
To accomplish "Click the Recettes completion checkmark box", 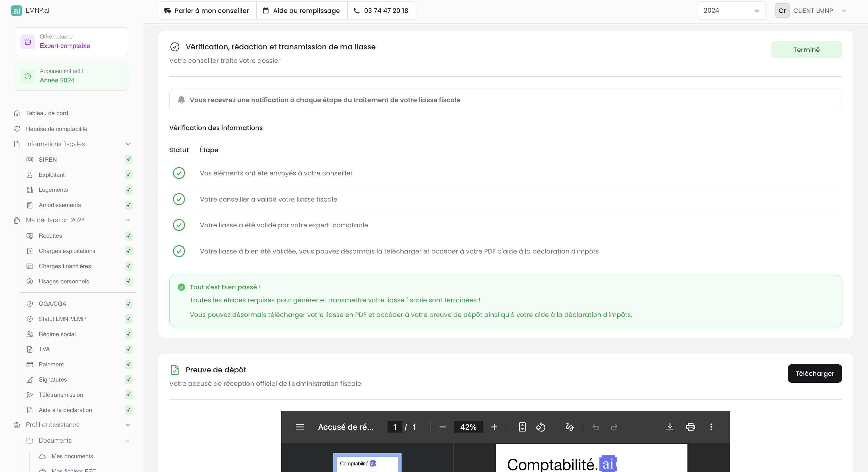I will (128, 236).
